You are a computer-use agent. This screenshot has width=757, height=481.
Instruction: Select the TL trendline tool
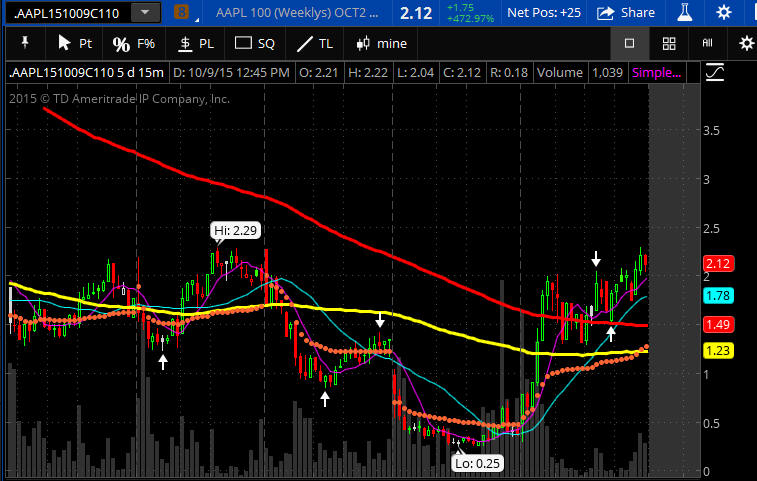coord(315,44)
